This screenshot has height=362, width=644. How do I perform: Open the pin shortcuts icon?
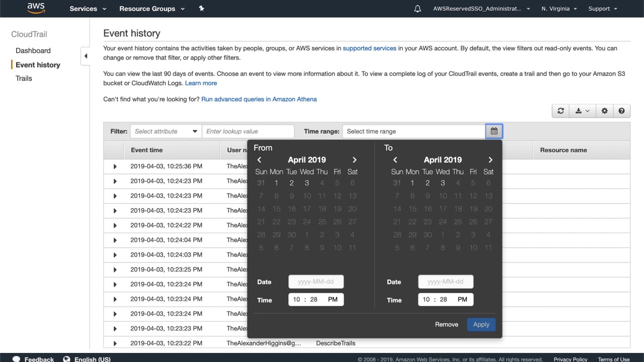[x=201, y=9]
